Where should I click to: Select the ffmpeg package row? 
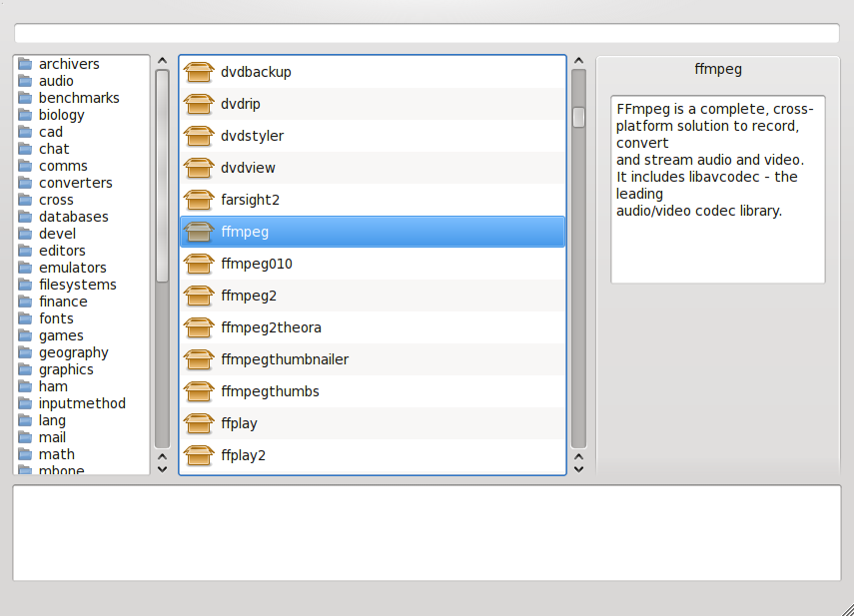[x=373, y=232]
